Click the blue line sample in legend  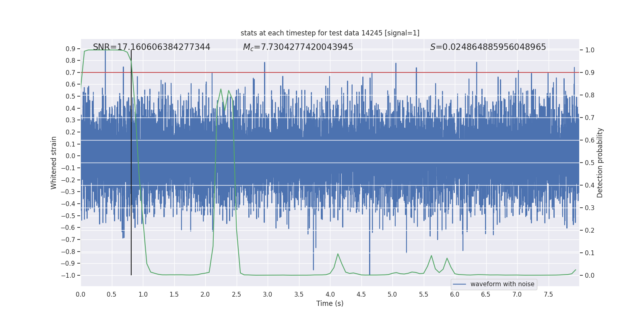coord(459,284)
